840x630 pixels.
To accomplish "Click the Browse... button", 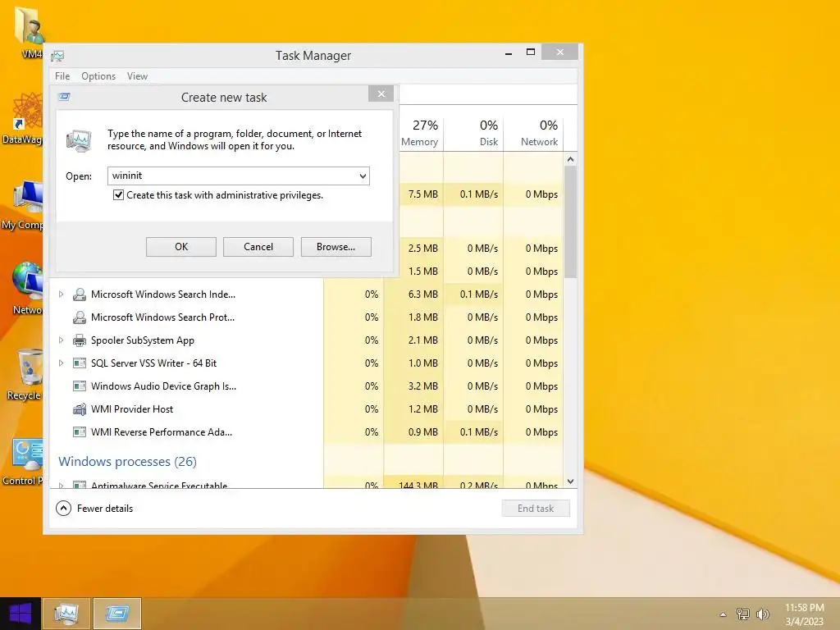I will 336,247.
